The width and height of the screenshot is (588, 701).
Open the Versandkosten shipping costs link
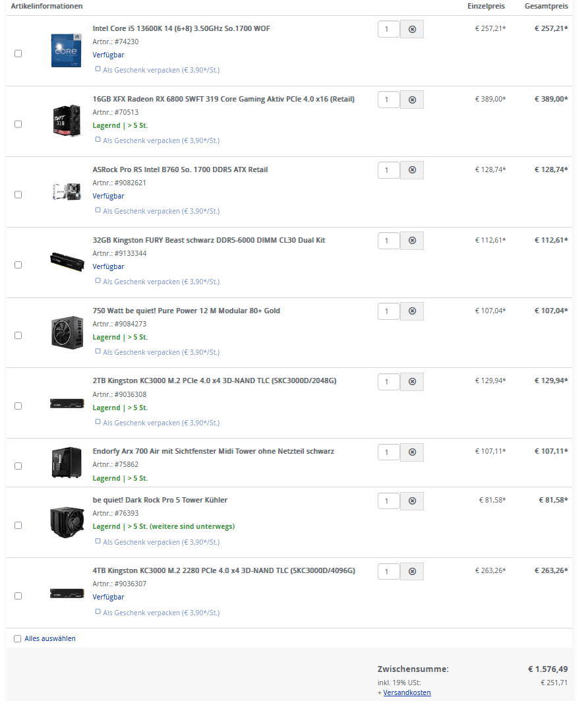(x=407, y=692)
